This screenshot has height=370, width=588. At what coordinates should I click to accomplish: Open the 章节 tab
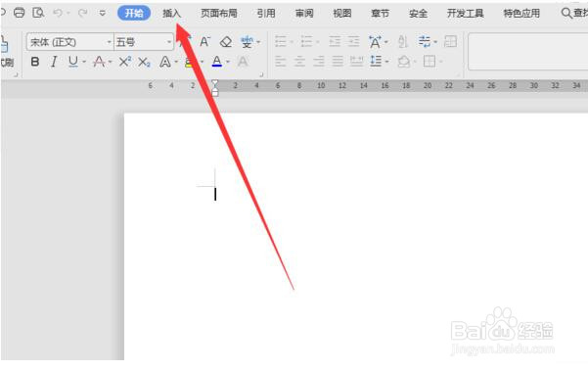[x=381, y=13]
